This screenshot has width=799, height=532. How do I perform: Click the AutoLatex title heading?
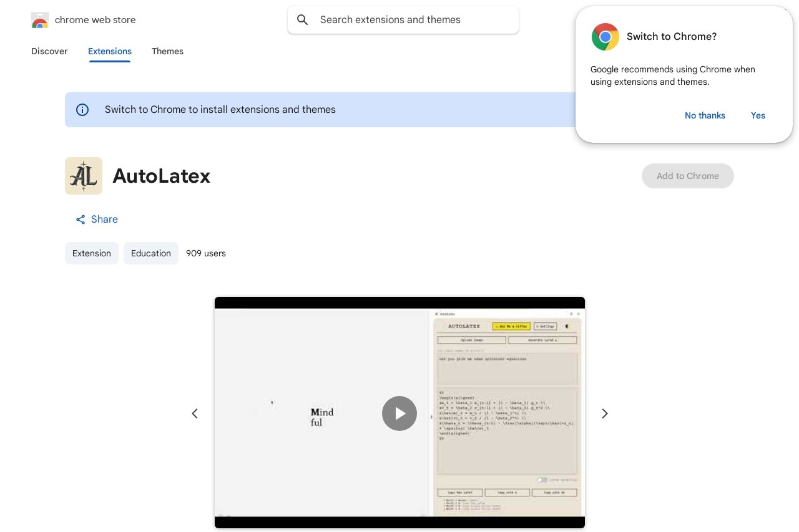(162, 176)
